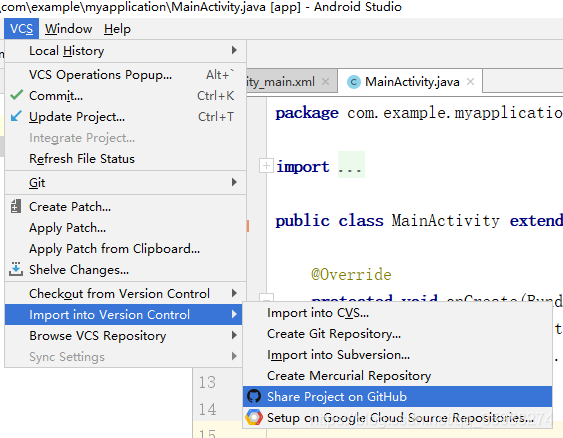Open the Window menu
563x438 pixels.
[68, 29]
